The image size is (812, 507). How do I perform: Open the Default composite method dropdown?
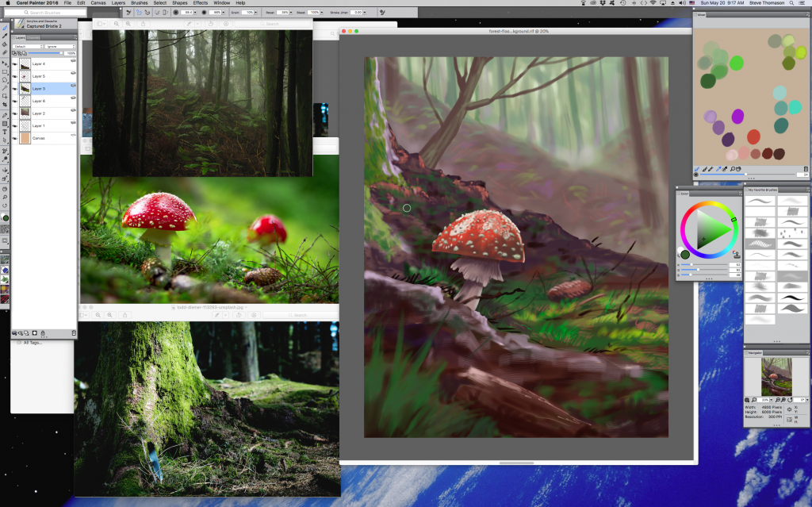(x=29, y=46)
